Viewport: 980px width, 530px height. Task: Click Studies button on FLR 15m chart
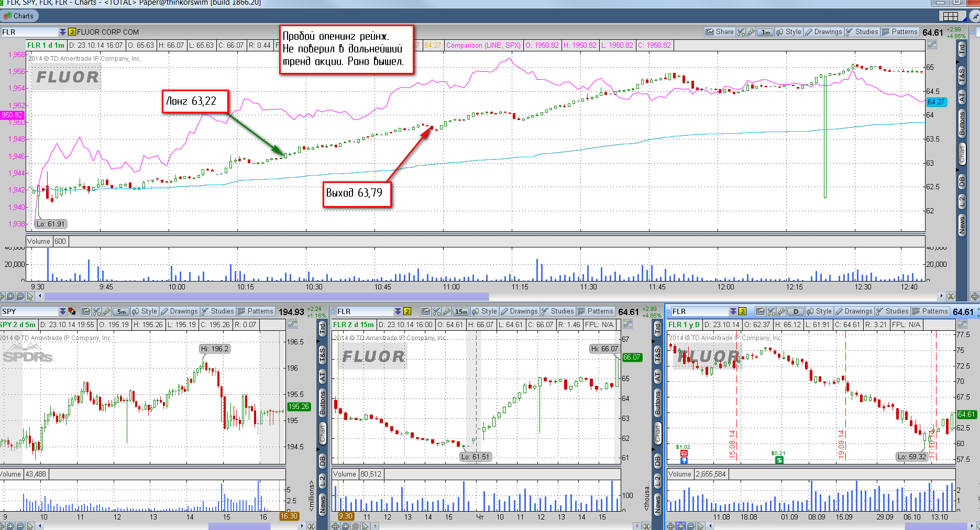pyautogui.click(x=558, y=311)
